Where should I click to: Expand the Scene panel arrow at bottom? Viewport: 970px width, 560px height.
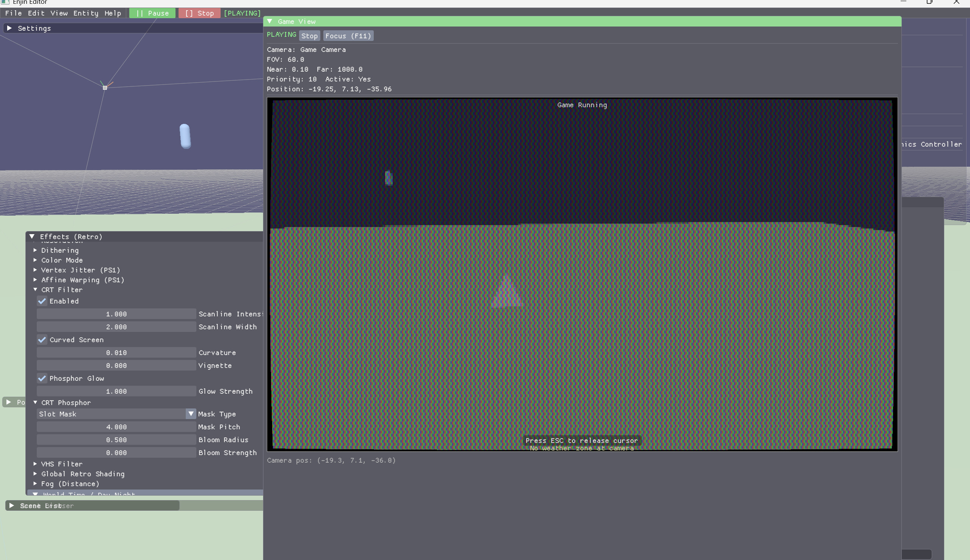click(x=11, y=505)
